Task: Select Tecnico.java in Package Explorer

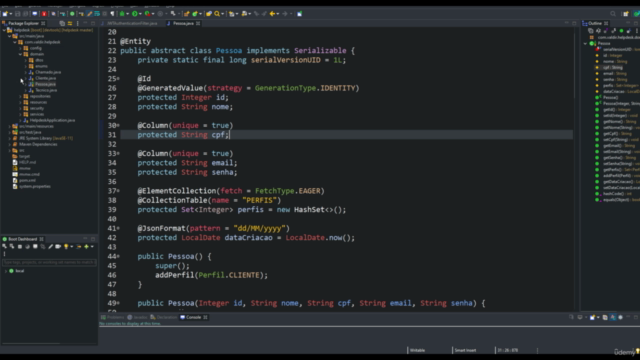Action: pos(46,90)
